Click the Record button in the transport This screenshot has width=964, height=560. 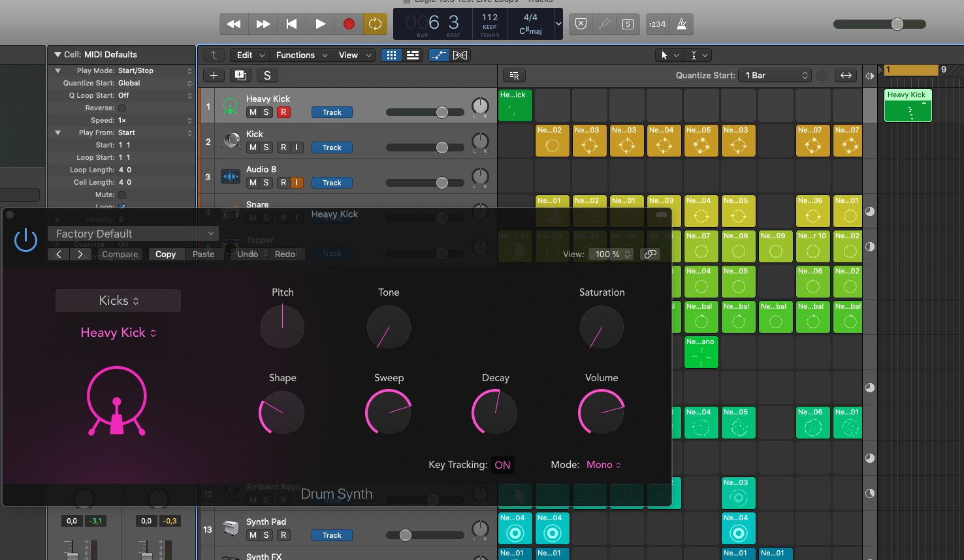click(x=349, y=24)
